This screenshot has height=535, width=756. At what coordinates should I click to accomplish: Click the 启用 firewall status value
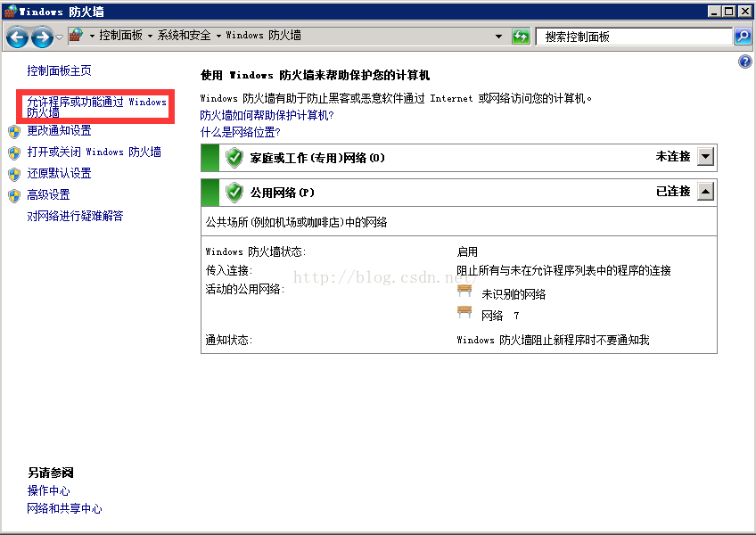pos(467,251)
